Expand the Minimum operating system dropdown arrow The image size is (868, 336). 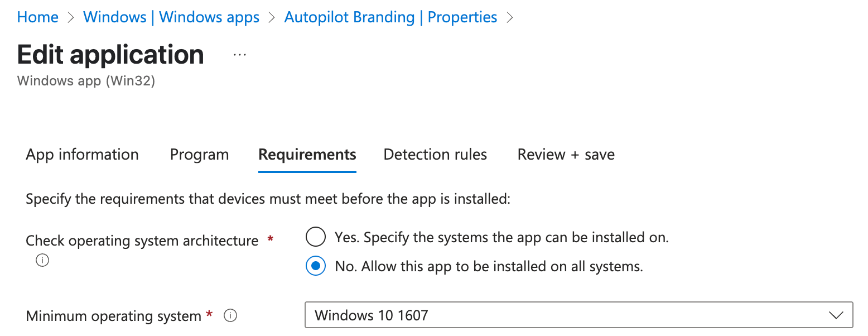836,315
